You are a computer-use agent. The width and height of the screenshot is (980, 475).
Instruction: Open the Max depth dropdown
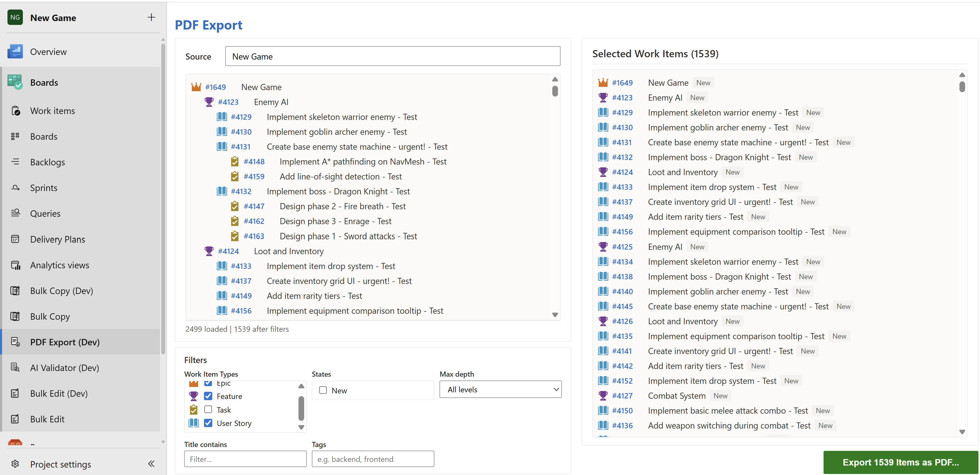click(500, 389)
